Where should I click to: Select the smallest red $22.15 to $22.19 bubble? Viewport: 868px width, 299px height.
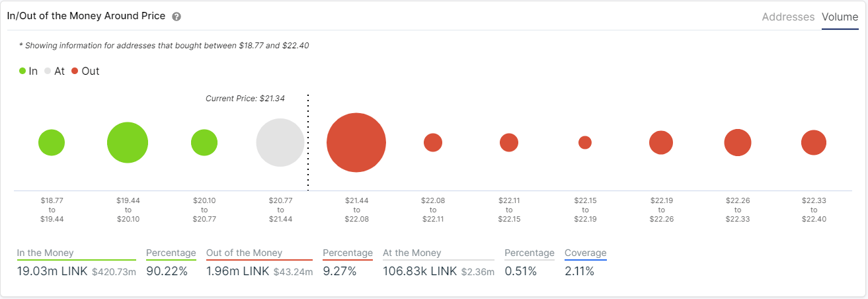point(585,142)
